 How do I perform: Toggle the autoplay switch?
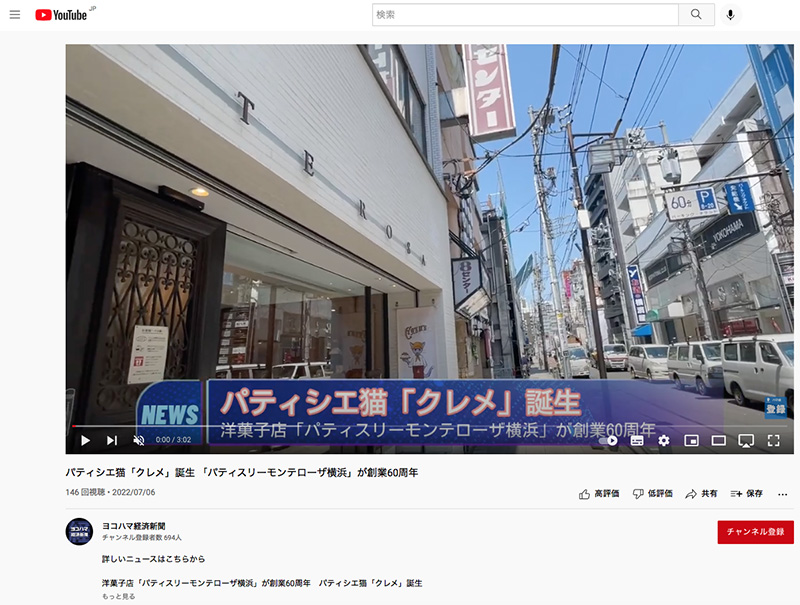pos(610,440)
